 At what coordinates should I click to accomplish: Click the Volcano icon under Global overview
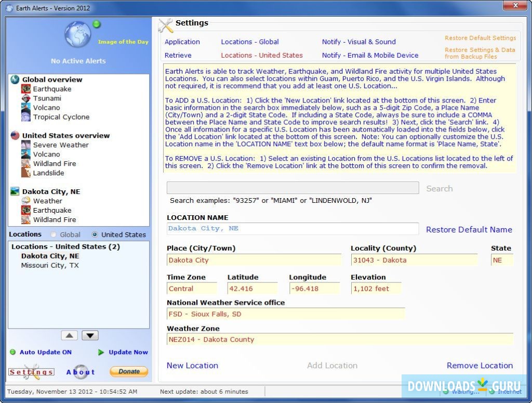click(x=26, y=108)
